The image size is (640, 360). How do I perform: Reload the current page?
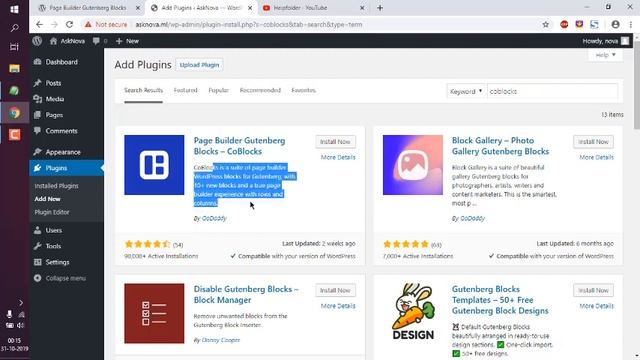tap(69, 24)
